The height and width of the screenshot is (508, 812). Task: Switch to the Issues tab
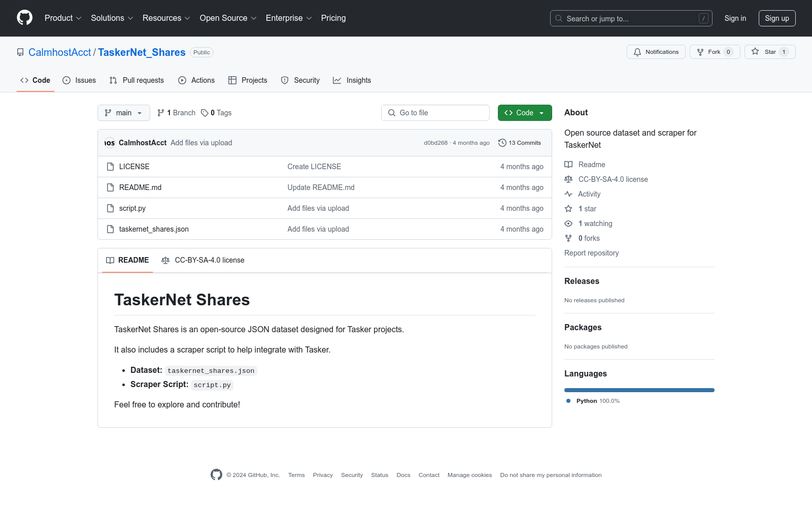click(79, 80)
